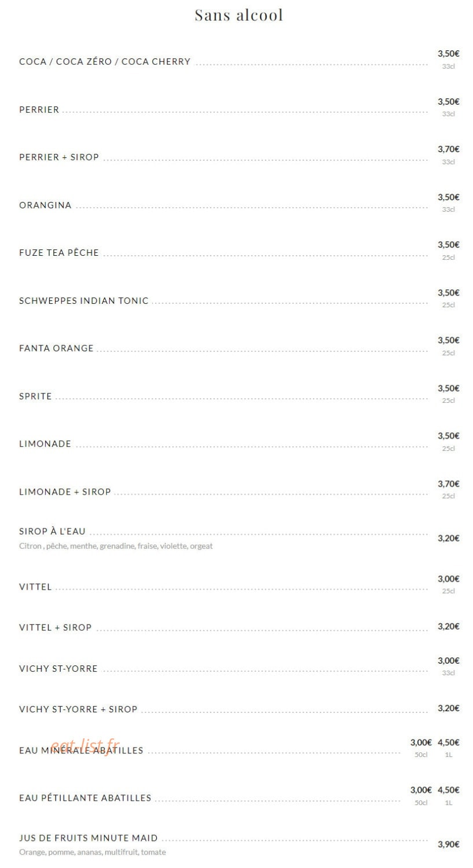Click the Limonade item name
Image resolution: width=473 pixels, height=868 pixels.
click(45, 444)
